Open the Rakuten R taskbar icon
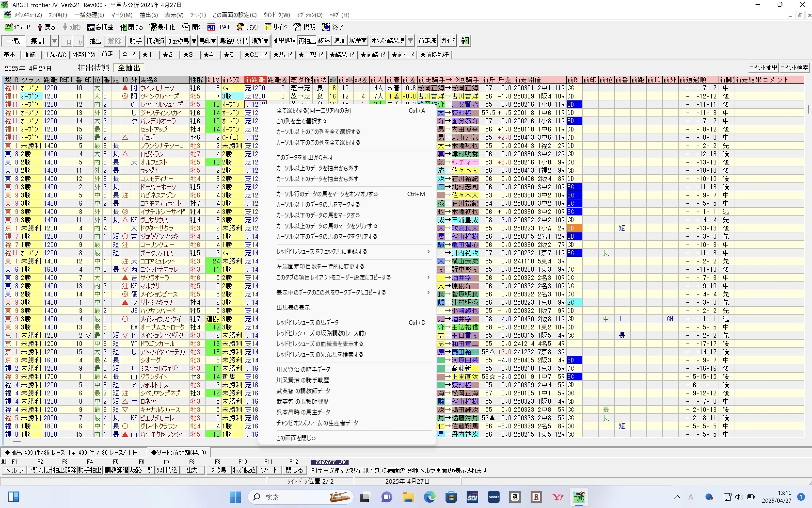This screenshot has height=508, width=812. 536,497
